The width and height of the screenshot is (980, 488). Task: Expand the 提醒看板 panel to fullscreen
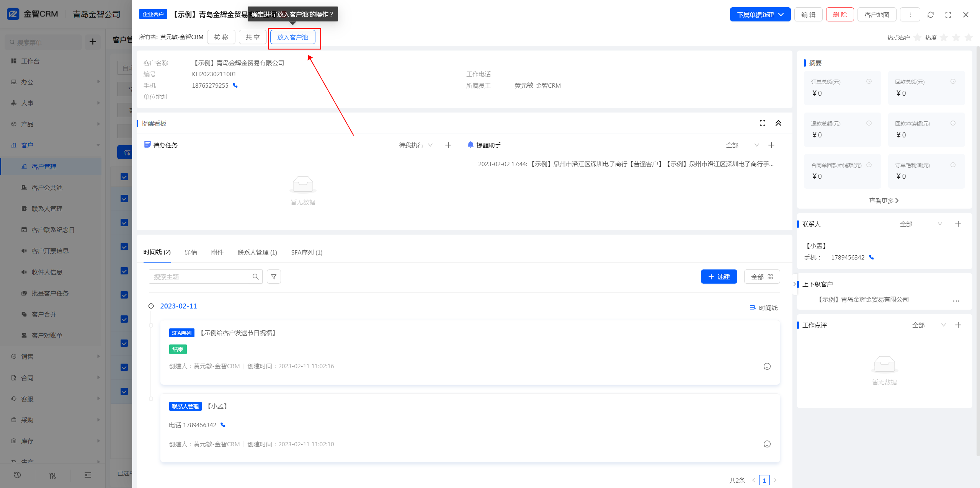point(762,123)
